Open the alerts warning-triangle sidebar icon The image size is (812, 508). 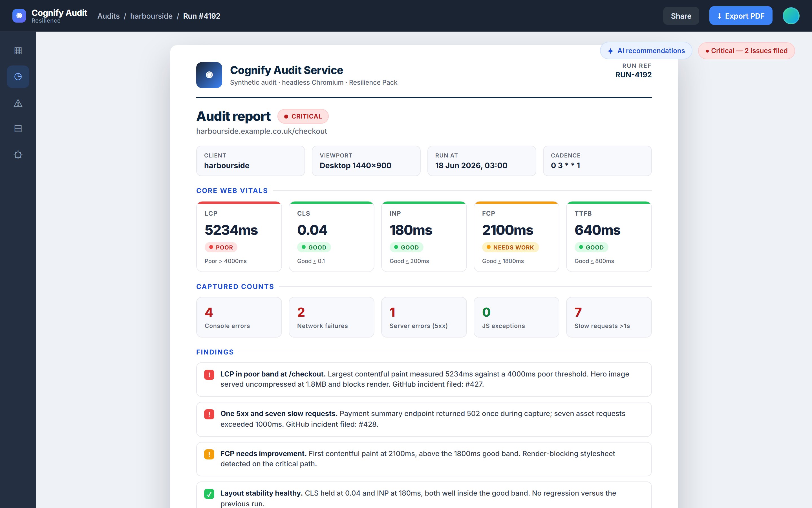point(18,103)
